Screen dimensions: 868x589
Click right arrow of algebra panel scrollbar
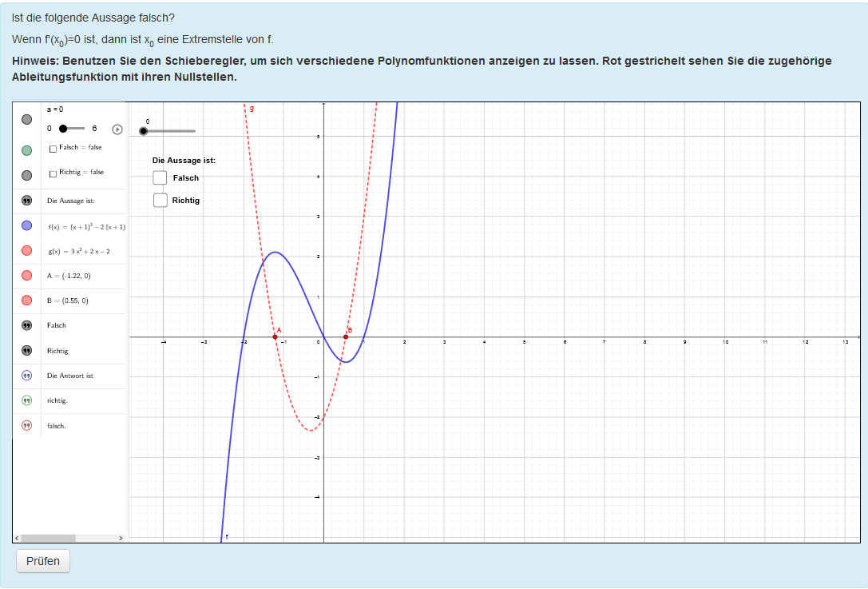(x=121, y=538)
